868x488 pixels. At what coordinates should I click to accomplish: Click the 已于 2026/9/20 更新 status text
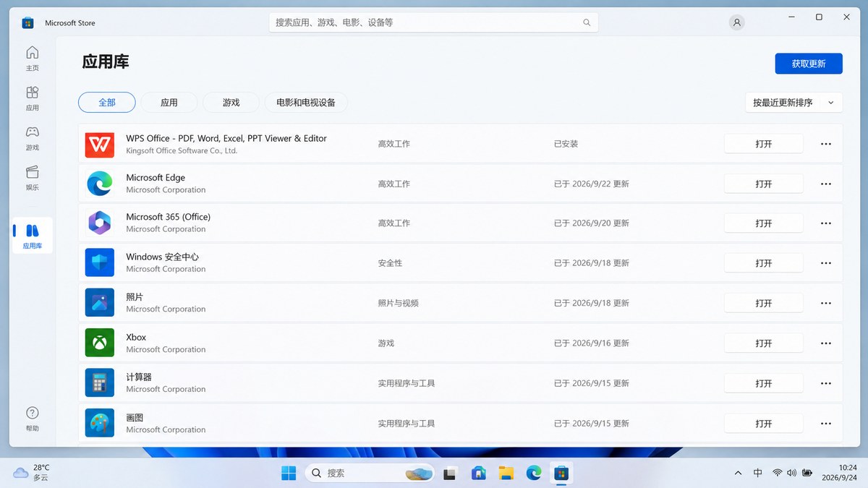(x=592, y=223)
